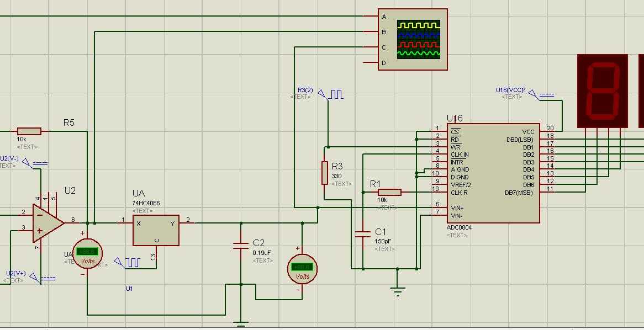644x330 pixels.
Task: Select the four-channel oscilloscope instrument
Action: tap(413, 39)
